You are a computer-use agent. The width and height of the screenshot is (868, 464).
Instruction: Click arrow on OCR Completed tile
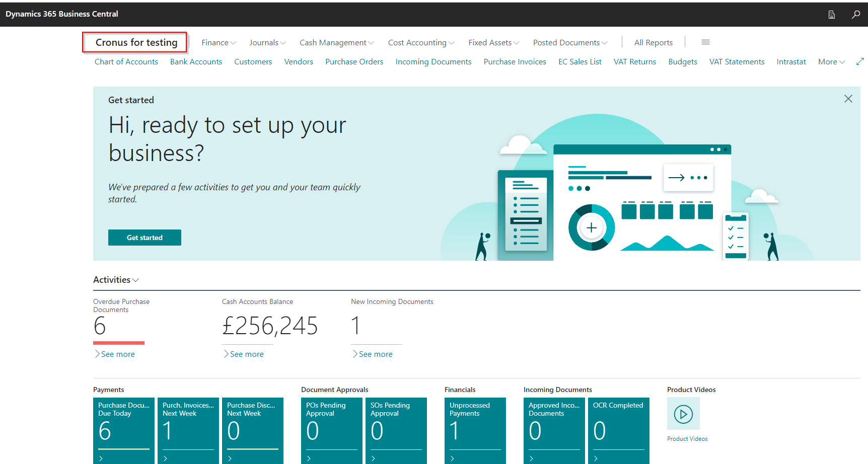[x=596, y=458]
